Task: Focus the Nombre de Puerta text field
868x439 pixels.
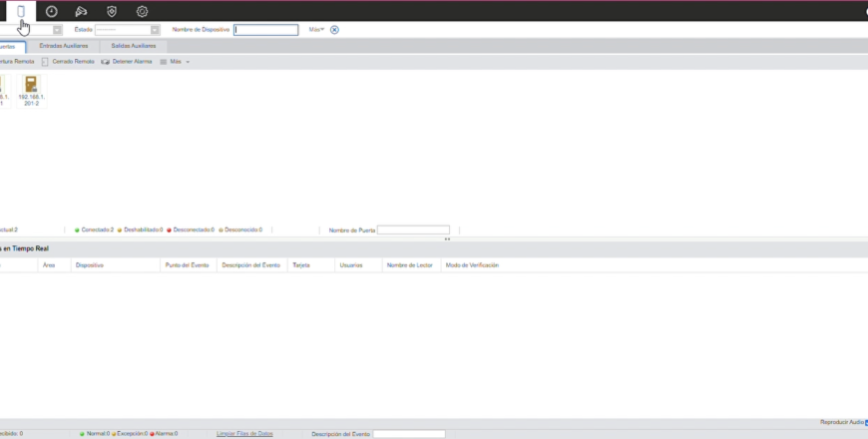Action: [x=413, y=229]
